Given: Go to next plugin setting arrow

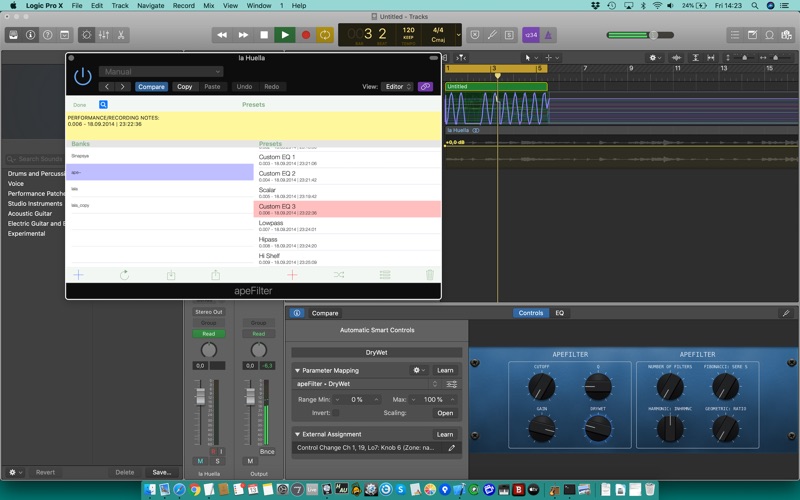Looking at the screenshot, I should 123,87.
